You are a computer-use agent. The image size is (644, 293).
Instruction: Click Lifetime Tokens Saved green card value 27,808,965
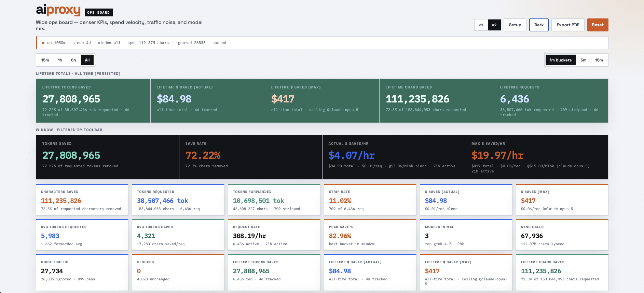click(x=71, y=99)
